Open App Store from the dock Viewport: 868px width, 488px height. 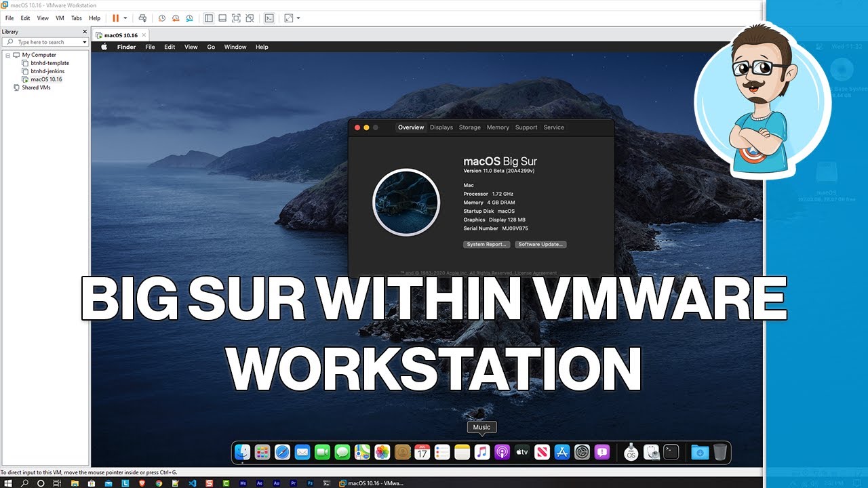[562, 452]
